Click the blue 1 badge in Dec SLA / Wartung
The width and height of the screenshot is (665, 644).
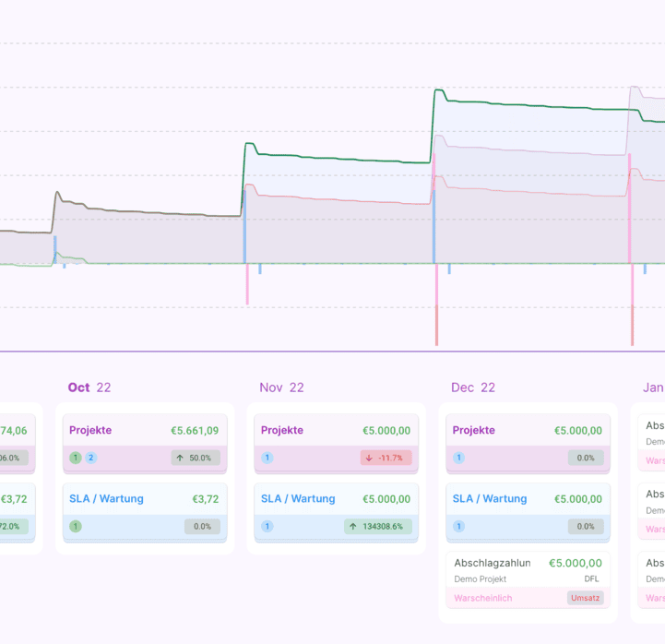459,527
